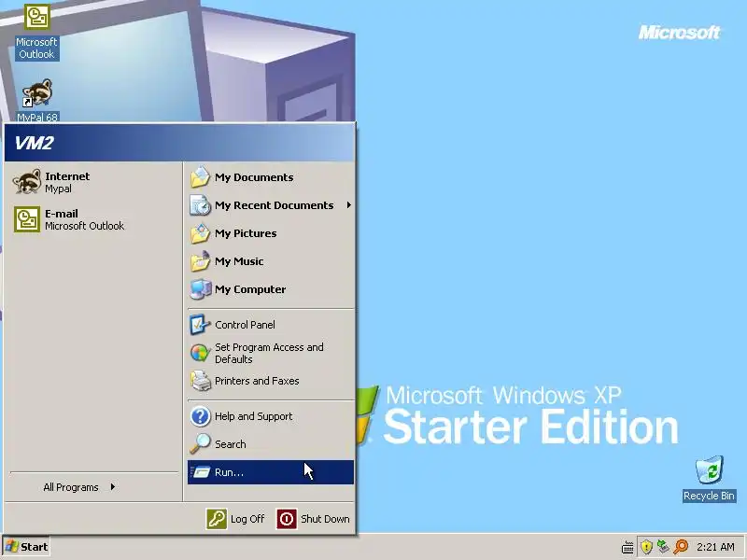Viewport: 747px width, 560px height.
Task: Expand the My Recent Documents submenu arrow
Action: (348, 204)
